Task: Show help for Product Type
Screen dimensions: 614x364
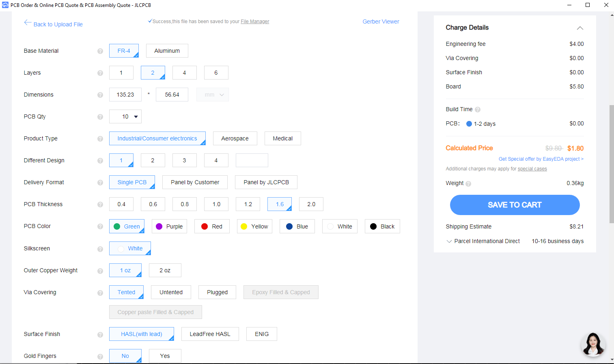Action: 100,139
